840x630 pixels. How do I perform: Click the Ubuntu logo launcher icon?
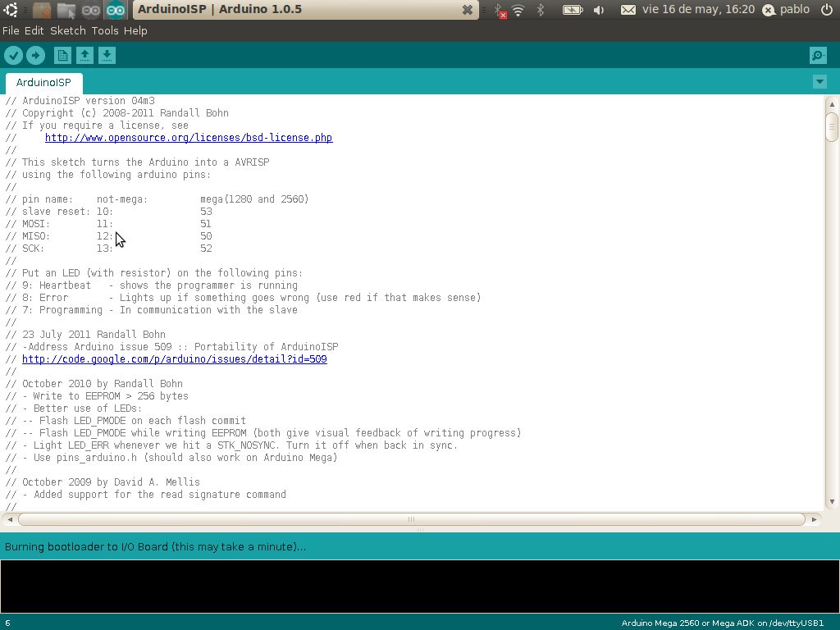(x=10, y=9)
